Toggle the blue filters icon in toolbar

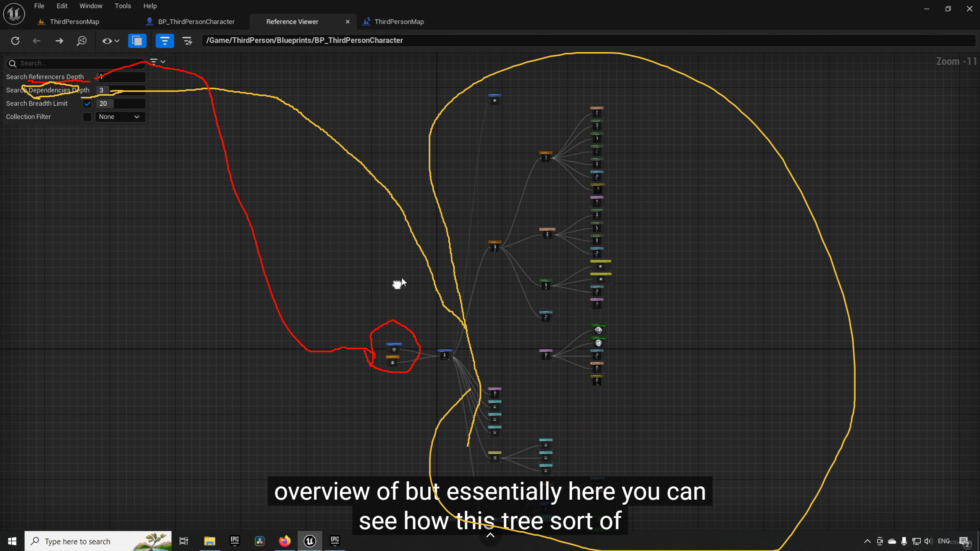click(165, 41)
